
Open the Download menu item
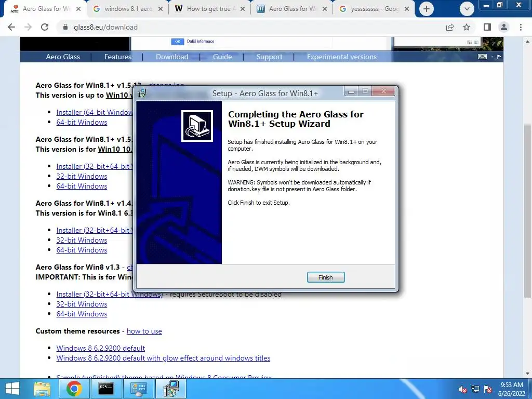coord(172,57)
